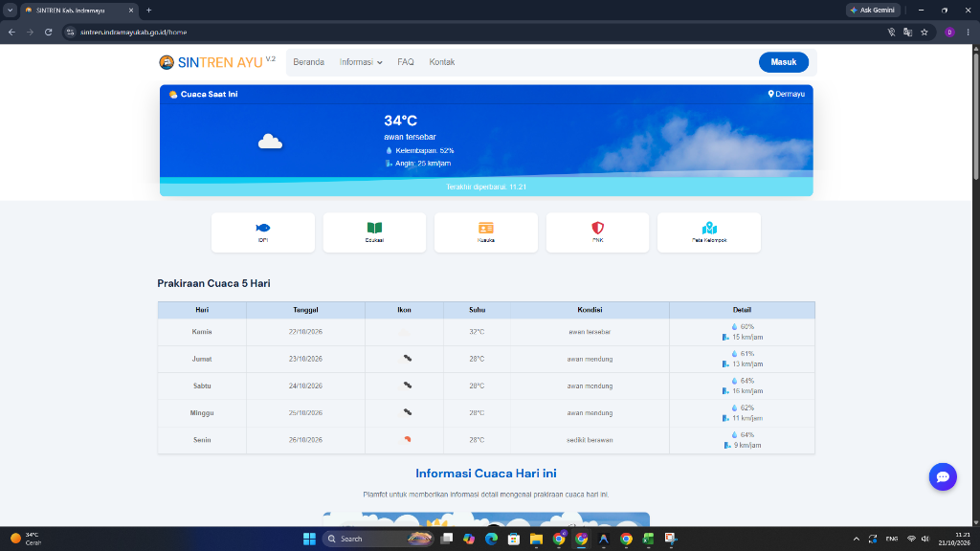
Task: Click the 26/10/2026 date cell
Action: click(305, 440)
